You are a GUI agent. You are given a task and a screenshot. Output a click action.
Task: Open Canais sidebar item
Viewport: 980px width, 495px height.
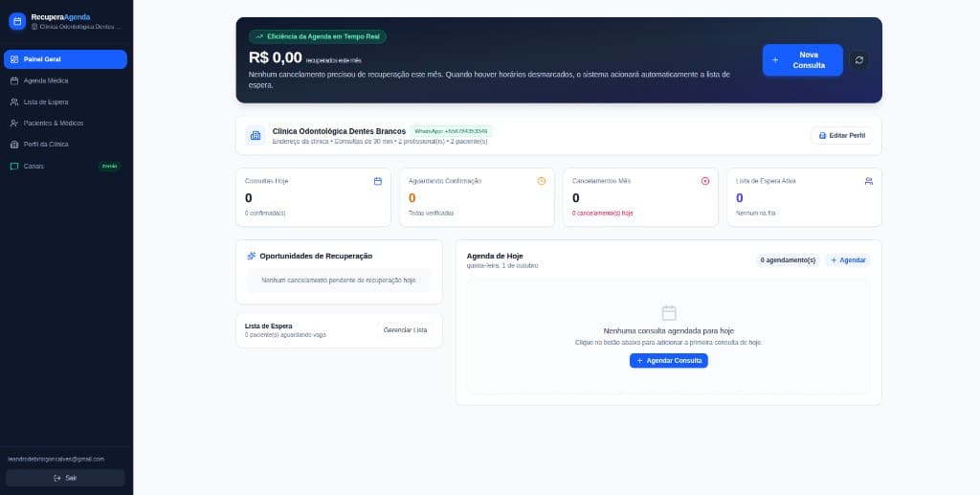[x=66, y=167]
